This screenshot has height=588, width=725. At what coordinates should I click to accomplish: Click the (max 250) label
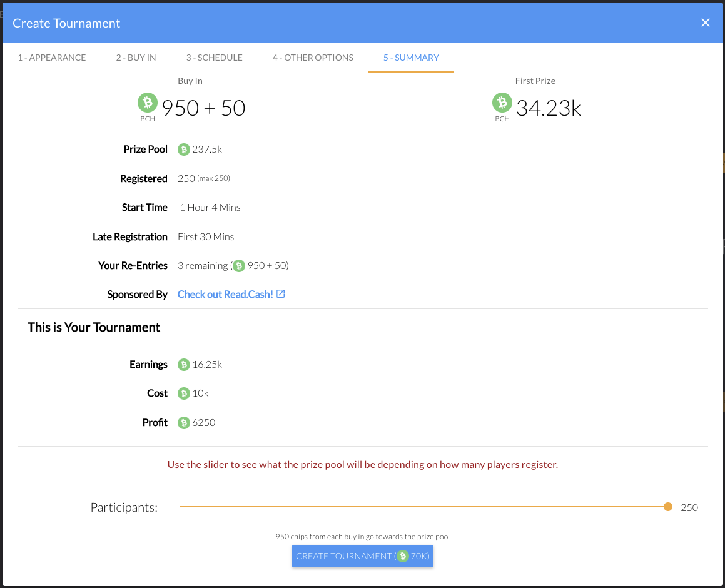click(x=213, y=178)
